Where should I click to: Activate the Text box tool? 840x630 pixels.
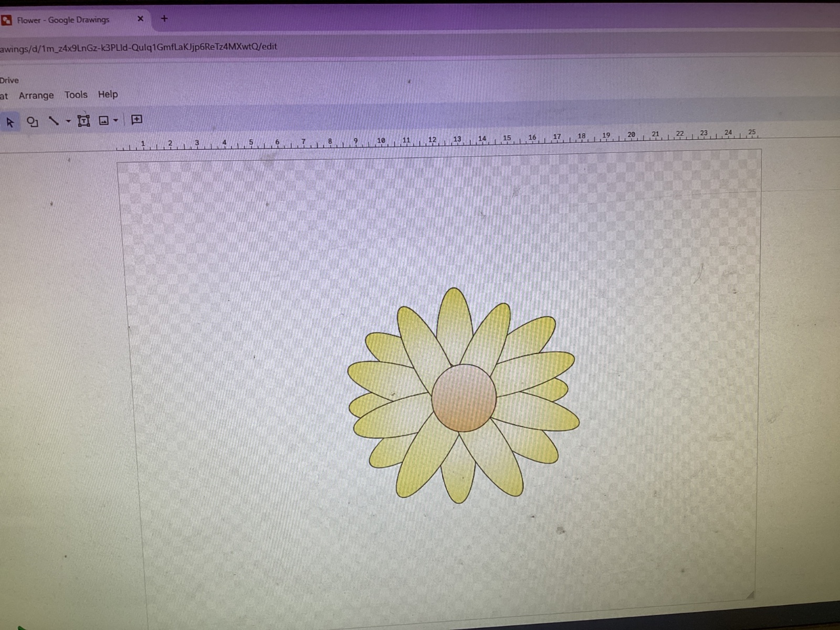coord(83,121)
